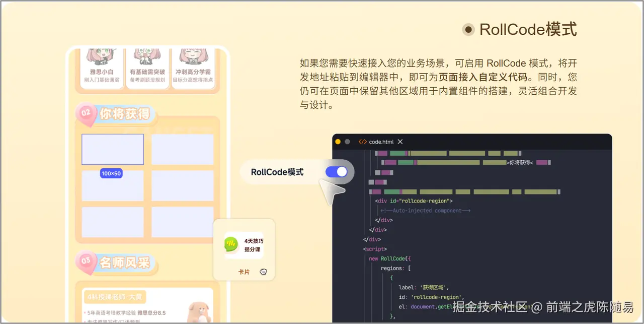Click the 03 heart badge
Image resolution: width=644 pixels, height=324 pixels.
87,263
